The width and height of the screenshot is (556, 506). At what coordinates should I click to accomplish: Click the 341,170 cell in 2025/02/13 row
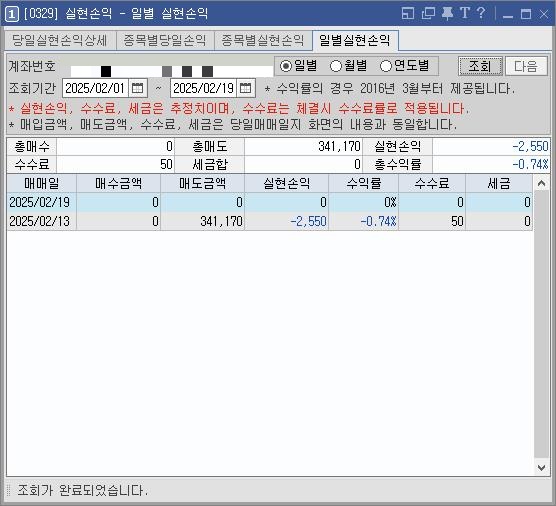click(202, 221)
